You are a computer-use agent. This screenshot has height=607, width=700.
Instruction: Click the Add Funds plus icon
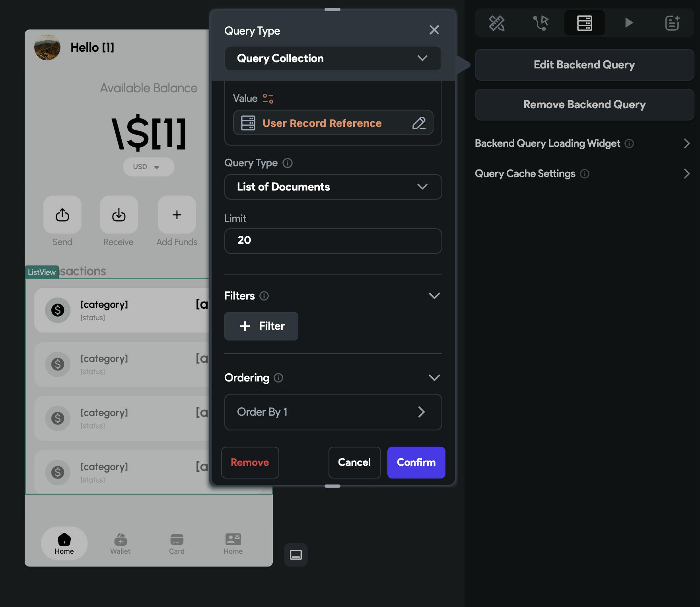click(x=177, y=215)
